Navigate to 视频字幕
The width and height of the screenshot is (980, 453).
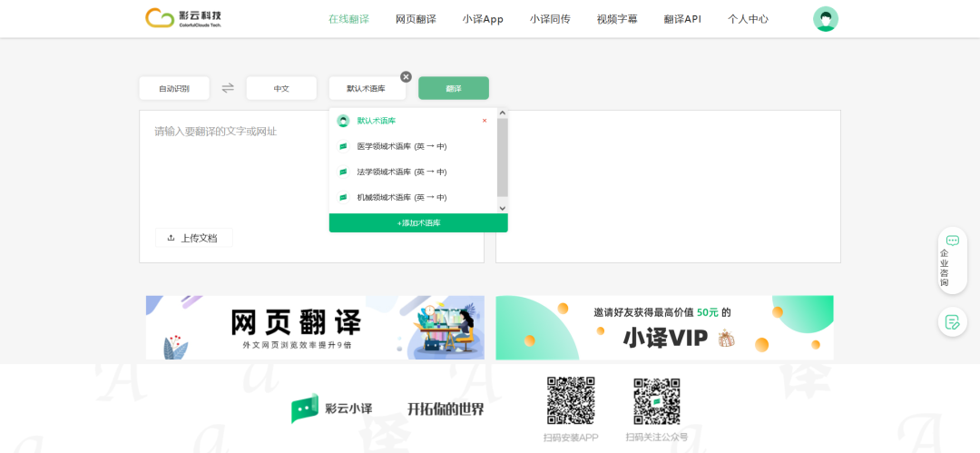click(617, 19)
